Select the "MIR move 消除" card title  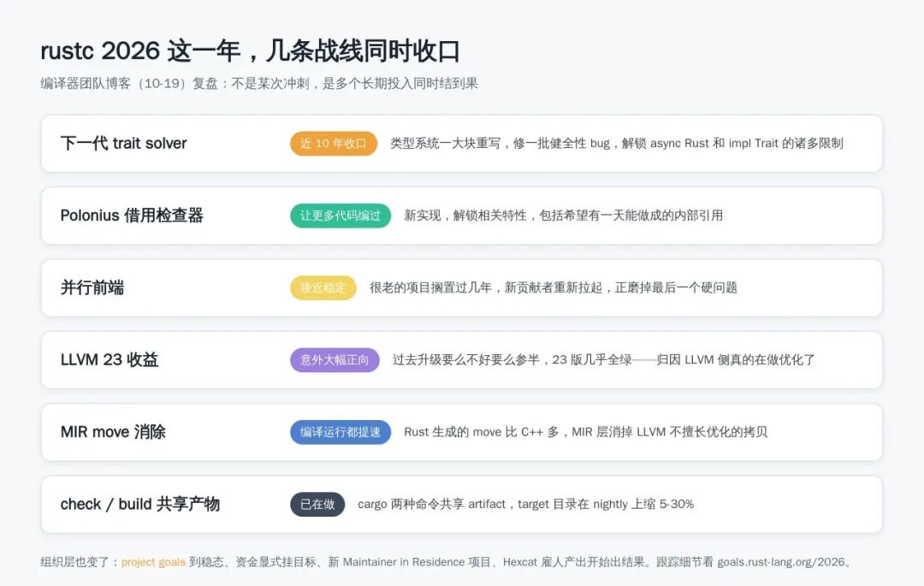[x=113, y=432]
